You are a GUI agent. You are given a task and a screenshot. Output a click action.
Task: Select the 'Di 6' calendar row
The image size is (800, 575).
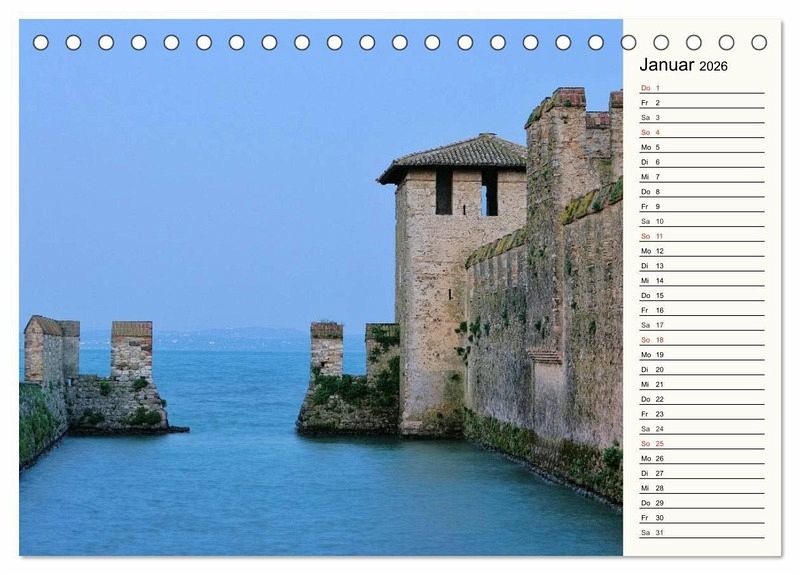(702, 162)
